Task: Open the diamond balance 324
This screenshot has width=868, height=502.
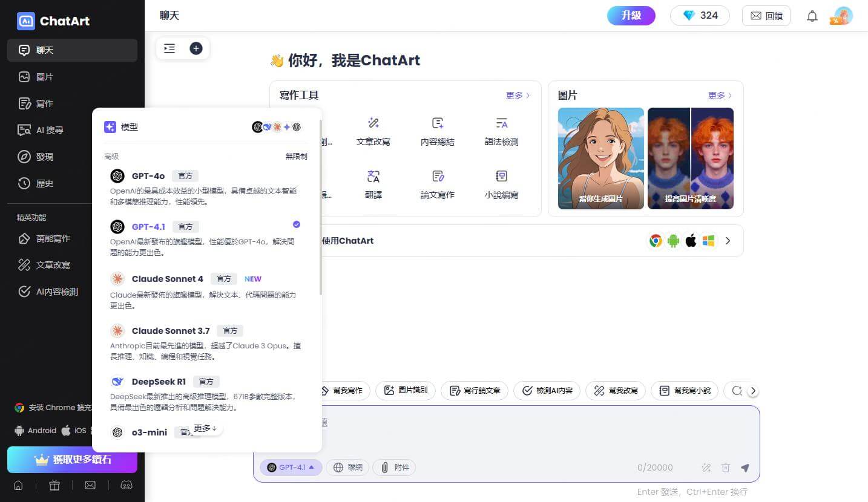Action: coord(700,16)
